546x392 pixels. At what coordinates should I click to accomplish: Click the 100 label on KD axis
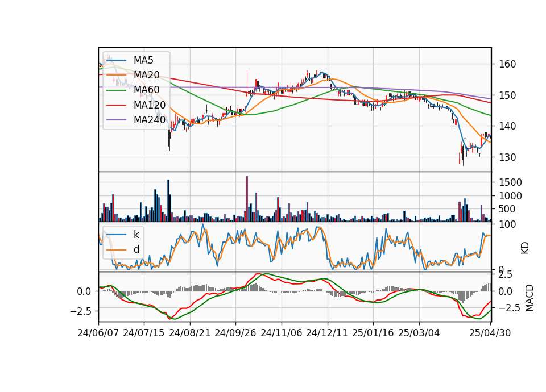pos(507,225)
